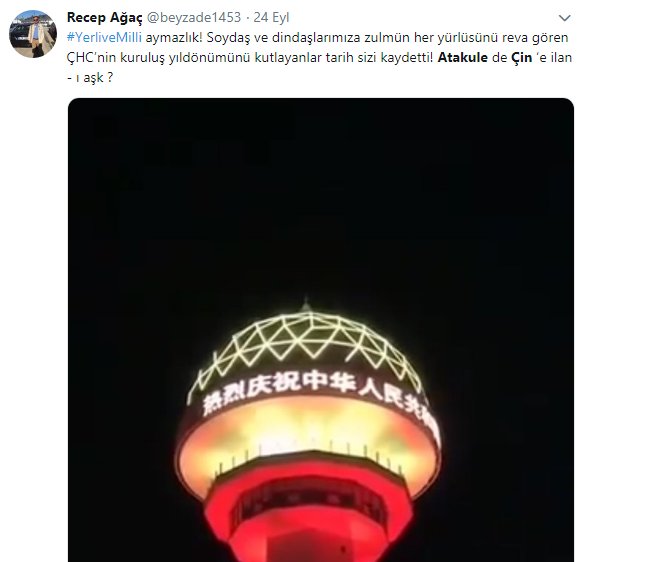Click the dark sky area of the media

pos(320,192)
